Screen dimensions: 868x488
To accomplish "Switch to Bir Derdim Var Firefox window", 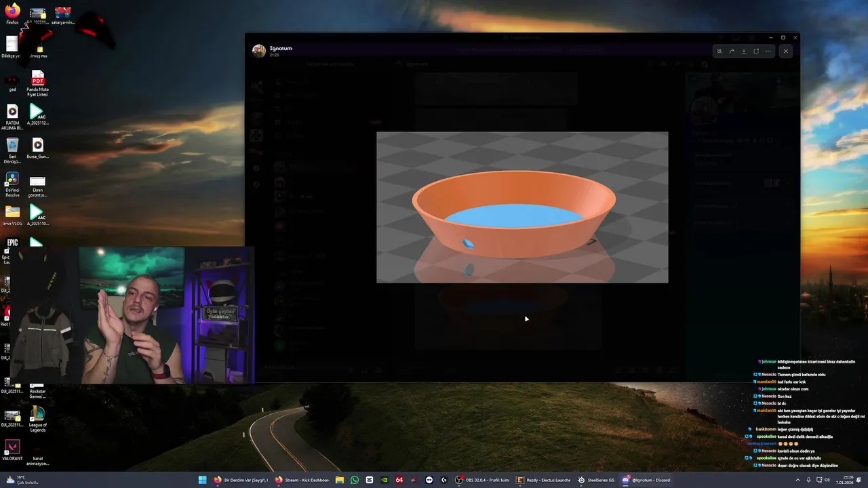I will pos(241,480).
